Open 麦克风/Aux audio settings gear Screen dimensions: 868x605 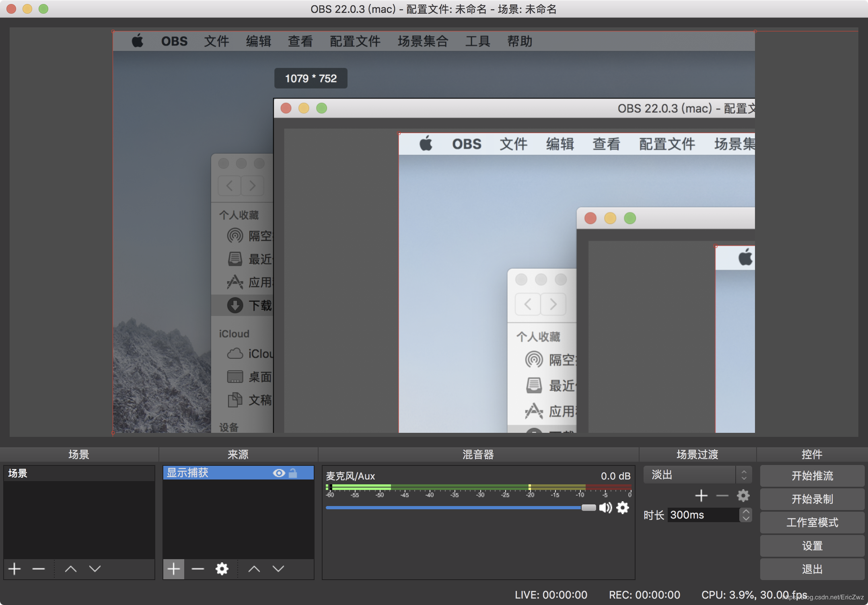pos(623,508)
